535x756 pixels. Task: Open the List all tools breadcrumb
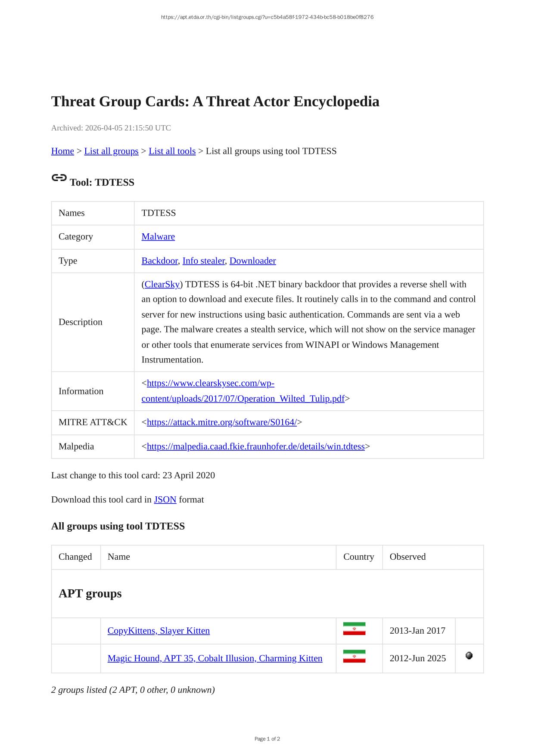click(x=172, y=151)
